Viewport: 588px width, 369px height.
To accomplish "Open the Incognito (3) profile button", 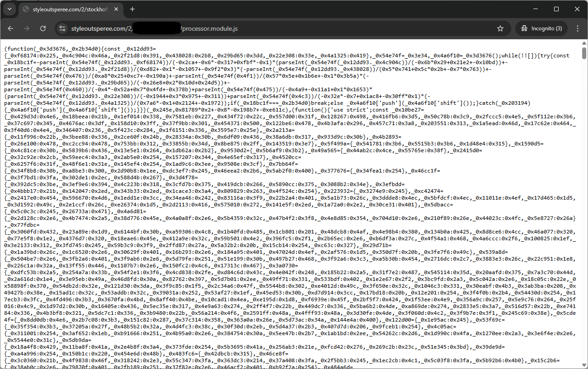I will 541,28.
